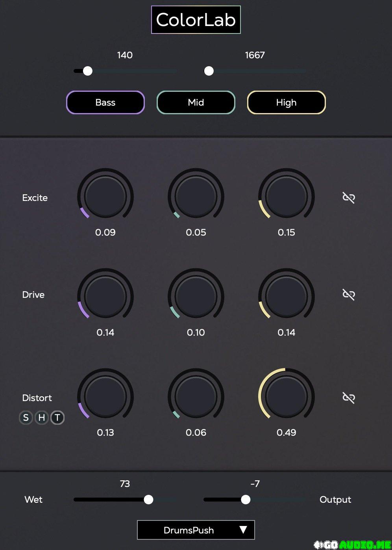This screenshot has height=550, width=392.
Task: Select the S distortion mode
Action: point(26,418)
